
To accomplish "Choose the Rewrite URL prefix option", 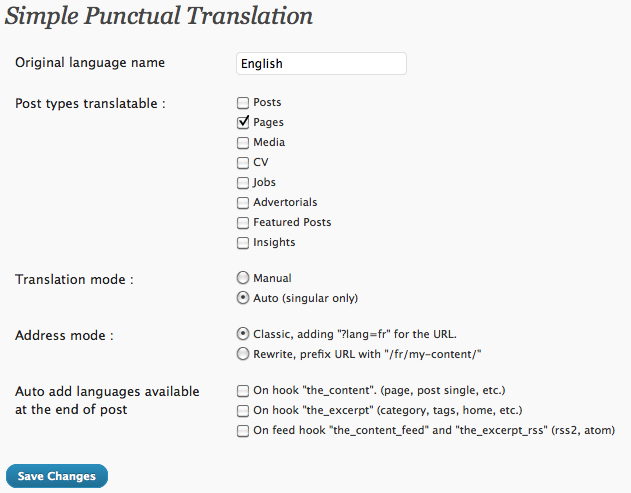I will click(243, 354).
